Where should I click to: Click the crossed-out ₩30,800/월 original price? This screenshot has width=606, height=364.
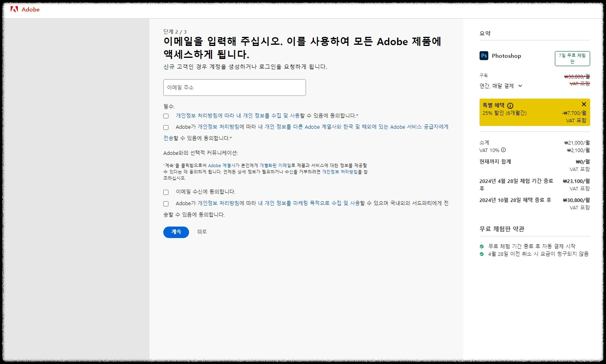tap(577, 76)
